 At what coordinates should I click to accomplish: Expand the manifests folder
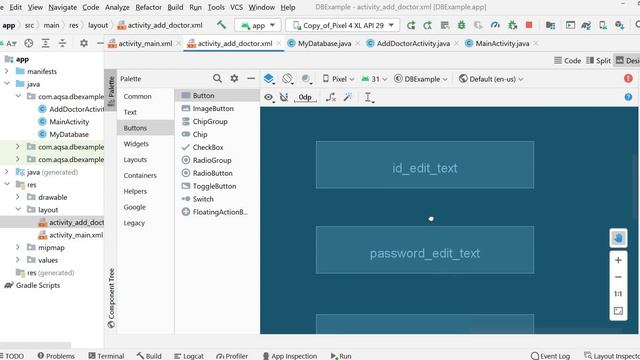click(x=7, y=71)
